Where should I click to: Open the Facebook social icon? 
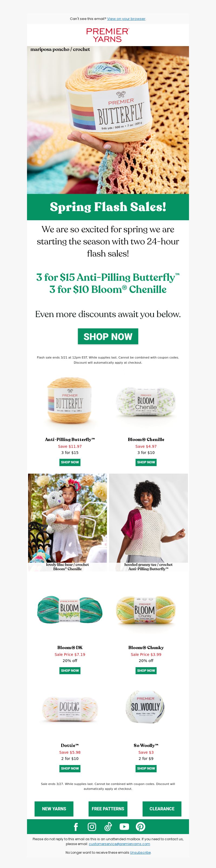[76, 827]
